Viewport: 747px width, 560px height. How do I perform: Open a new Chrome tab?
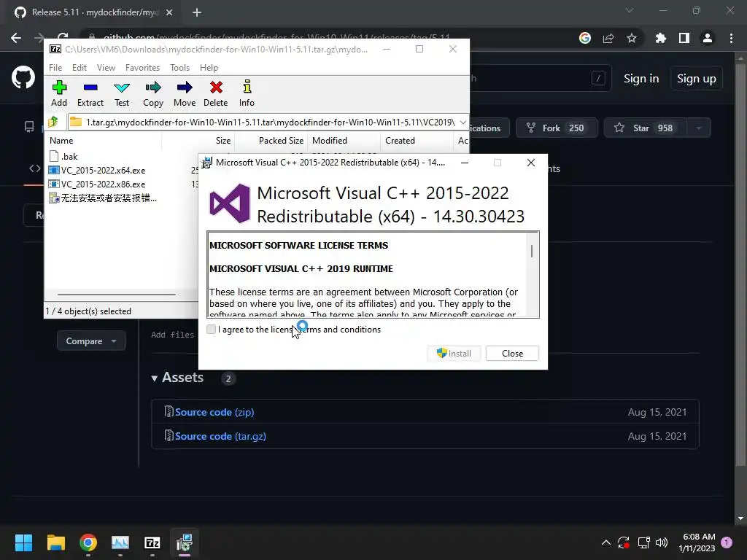[x=197, y=13]
